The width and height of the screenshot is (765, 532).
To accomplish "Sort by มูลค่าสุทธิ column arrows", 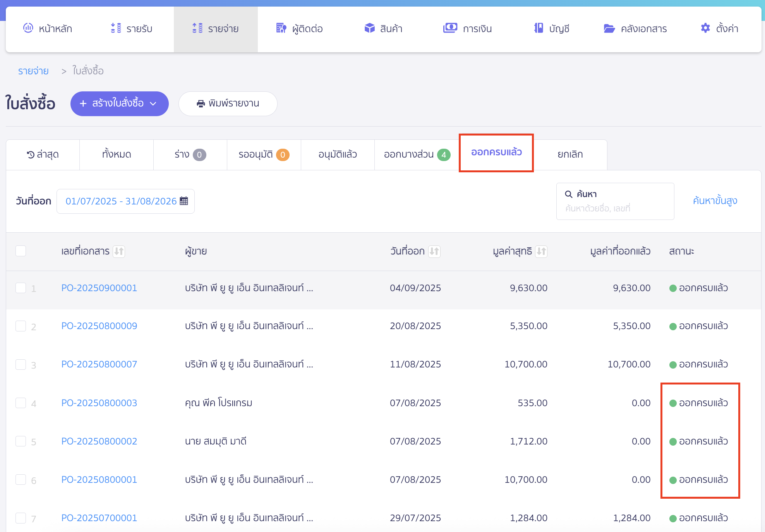I will [541, 251].
